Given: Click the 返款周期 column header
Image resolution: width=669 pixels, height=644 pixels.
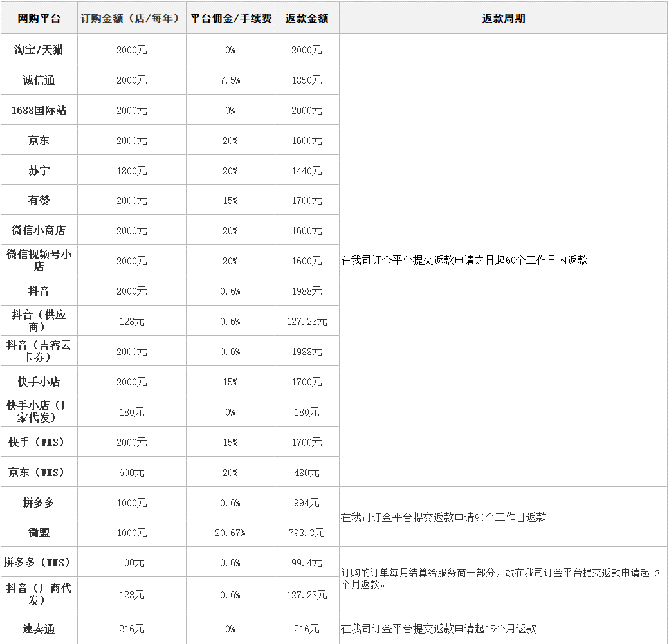Looking at the screenshot, I should click(x=504, y=19).
